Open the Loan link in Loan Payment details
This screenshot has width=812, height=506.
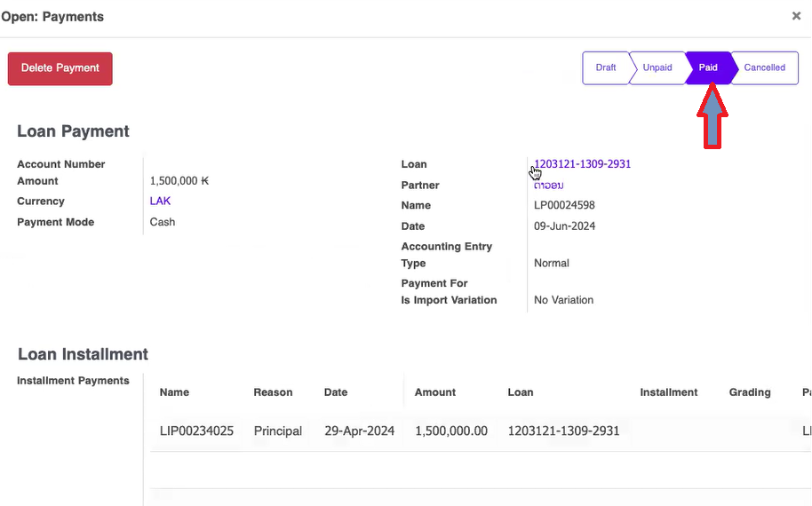[583, 164]
